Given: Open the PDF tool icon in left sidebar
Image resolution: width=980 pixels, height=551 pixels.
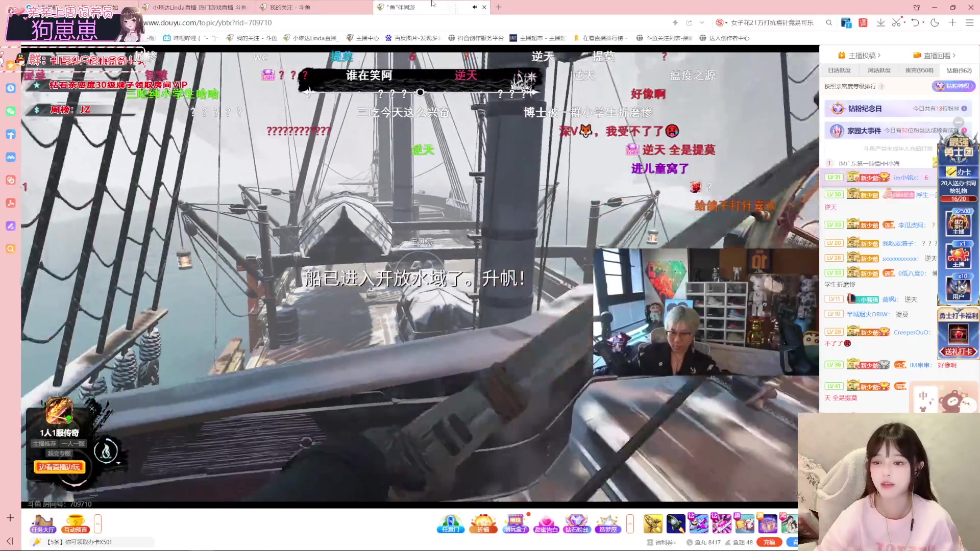Looking at the screenshot, I should coord(11,203).
